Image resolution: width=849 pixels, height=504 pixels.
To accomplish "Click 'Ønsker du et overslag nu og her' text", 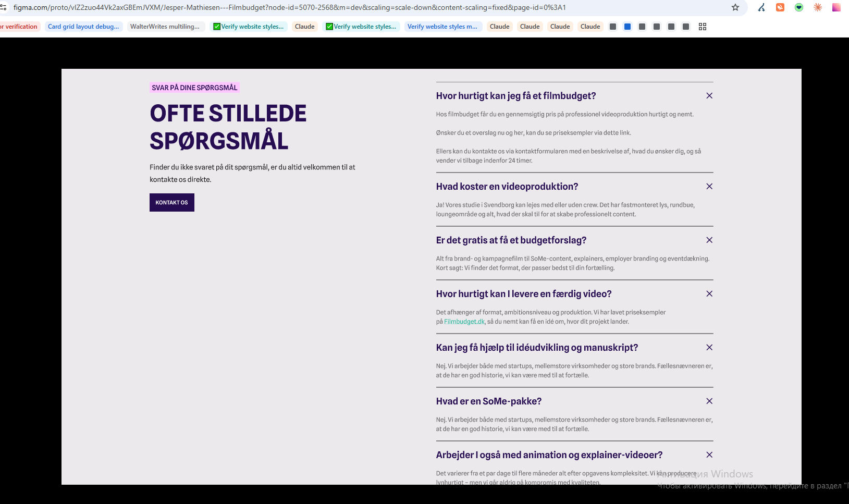I will 534,133.
